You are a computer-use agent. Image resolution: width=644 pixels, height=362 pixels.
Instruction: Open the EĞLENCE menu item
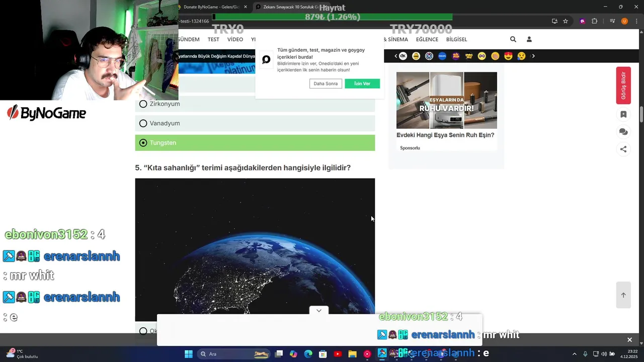427,39
